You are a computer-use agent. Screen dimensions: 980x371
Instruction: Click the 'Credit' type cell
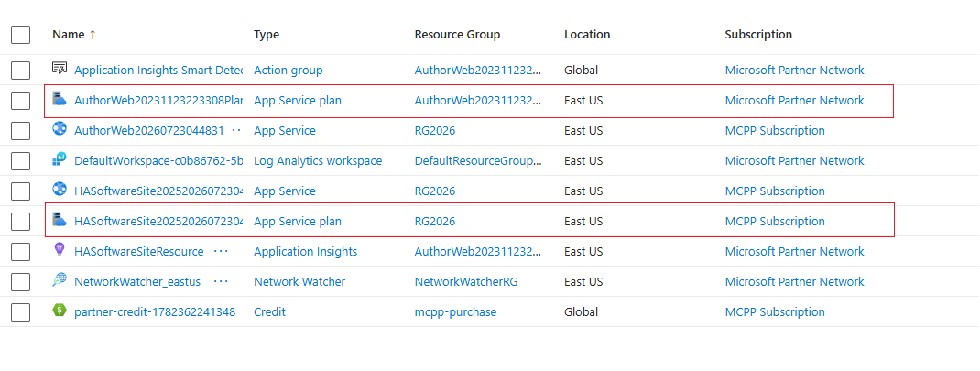tap(269, 311)
